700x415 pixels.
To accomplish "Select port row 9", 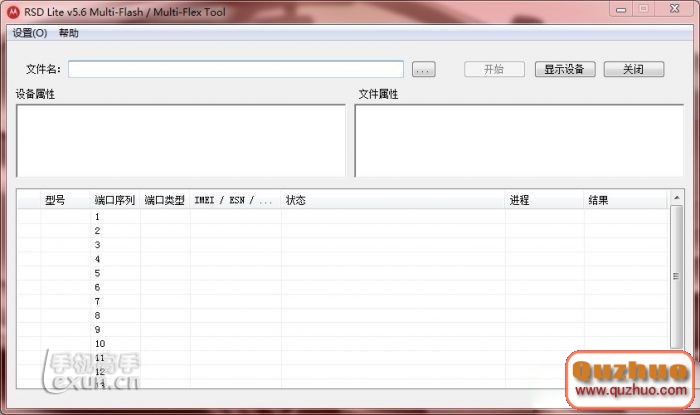I will 342,330.
